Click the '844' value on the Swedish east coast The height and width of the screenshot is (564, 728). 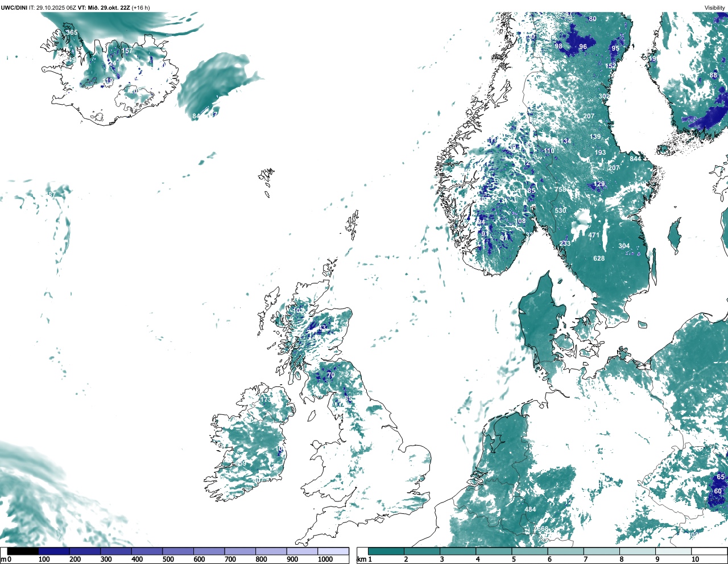(635, 159)
